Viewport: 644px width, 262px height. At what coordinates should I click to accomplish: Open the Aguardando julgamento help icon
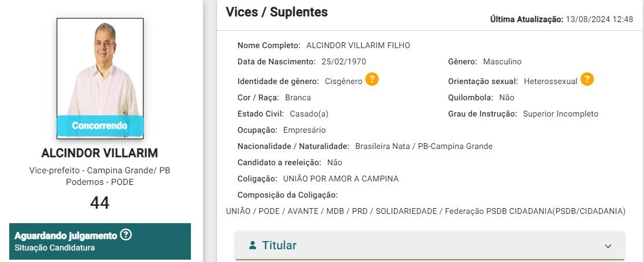[x=126, y=235]
